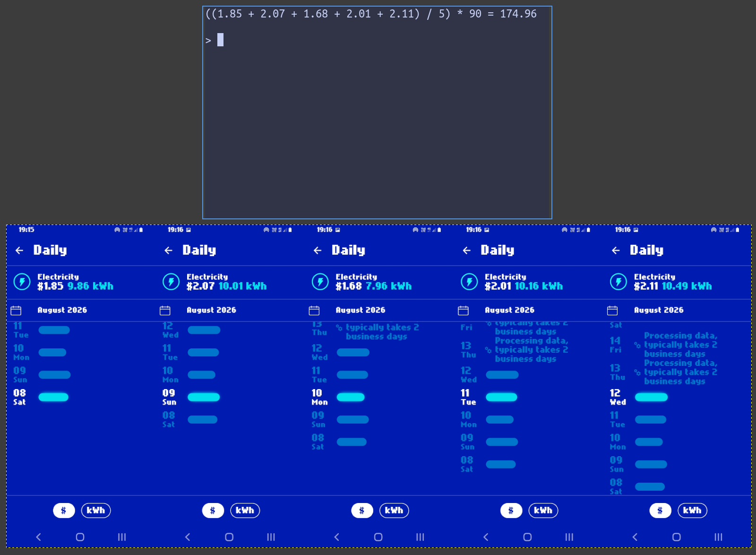Open August 2026 selector on $2.11 screen
This screenshot has width=756, height=555.
[659, 310]
